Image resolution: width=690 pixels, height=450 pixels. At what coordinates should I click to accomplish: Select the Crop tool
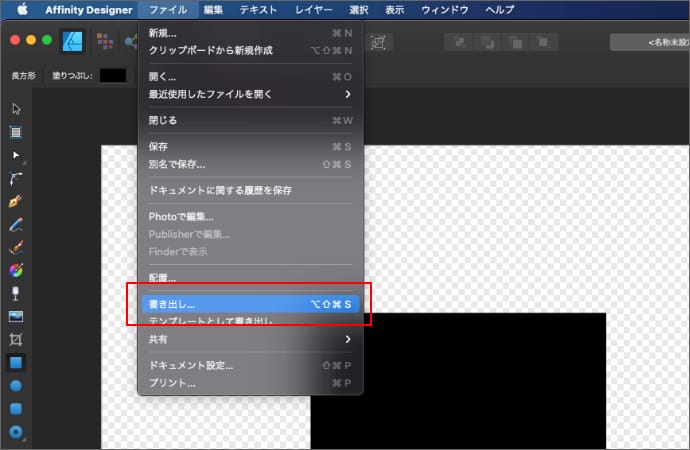click(16, 339)
